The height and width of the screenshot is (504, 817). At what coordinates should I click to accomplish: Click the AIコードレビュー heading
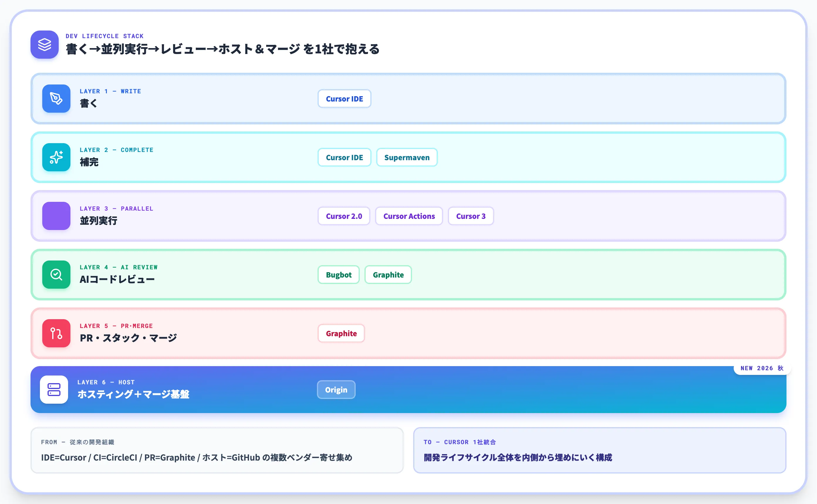click(x=117, y=279)
